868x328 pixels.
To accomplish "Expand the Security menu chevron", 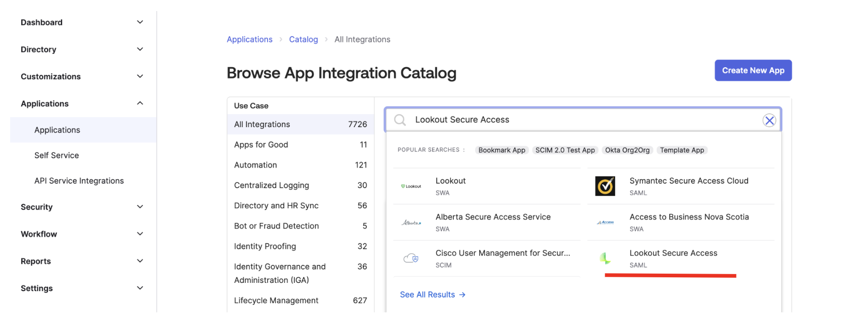I will 140,207.
